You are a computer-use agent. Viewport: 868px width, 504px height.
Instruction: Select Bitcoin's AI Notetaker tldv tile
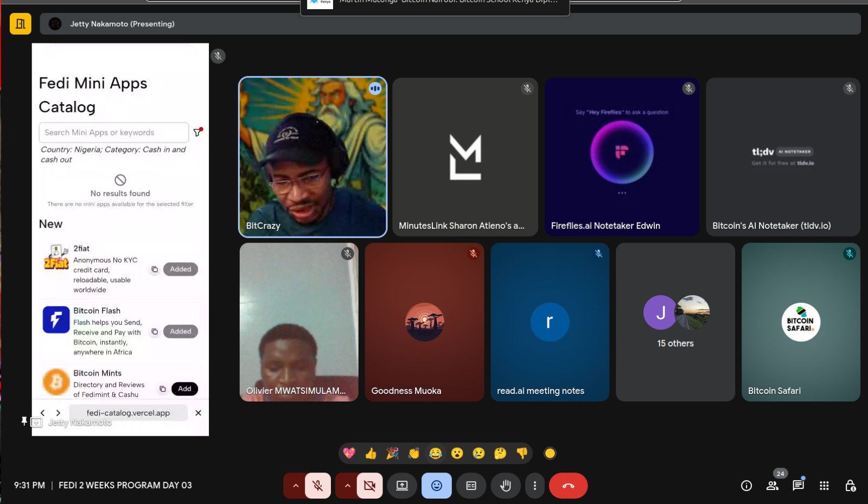(x=783, y=157)
